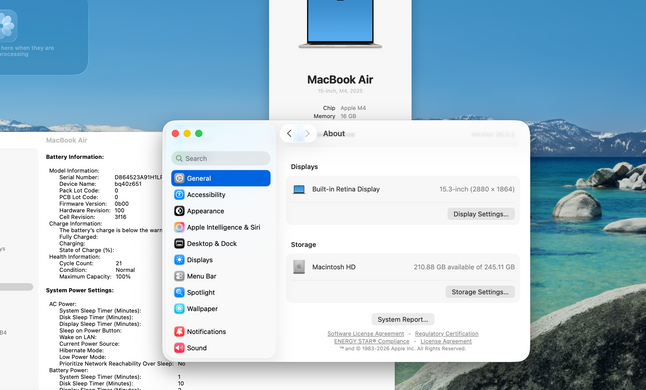Click the Displays sun icon in sidebar
Image resolution: width=646 pixels, height=390 pixels.
tap(179, 260)
